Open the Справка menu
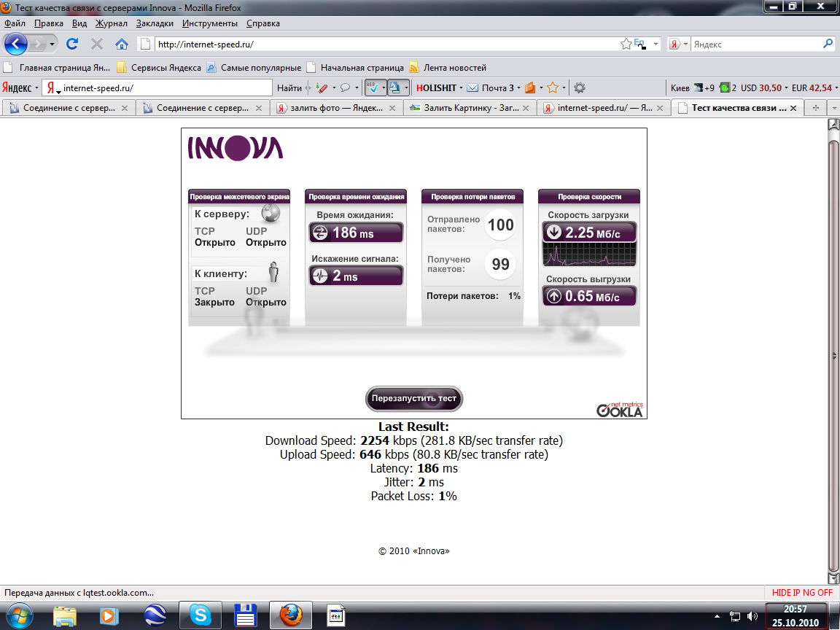The image size is (840, 630). pos(263,23)
